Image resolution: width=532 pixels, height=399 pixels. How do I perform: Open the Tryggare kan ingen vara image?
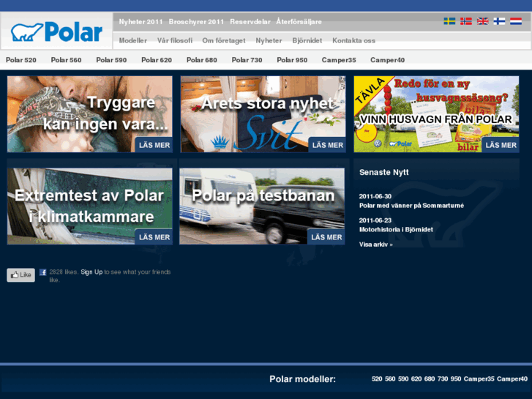click(89, 114)
